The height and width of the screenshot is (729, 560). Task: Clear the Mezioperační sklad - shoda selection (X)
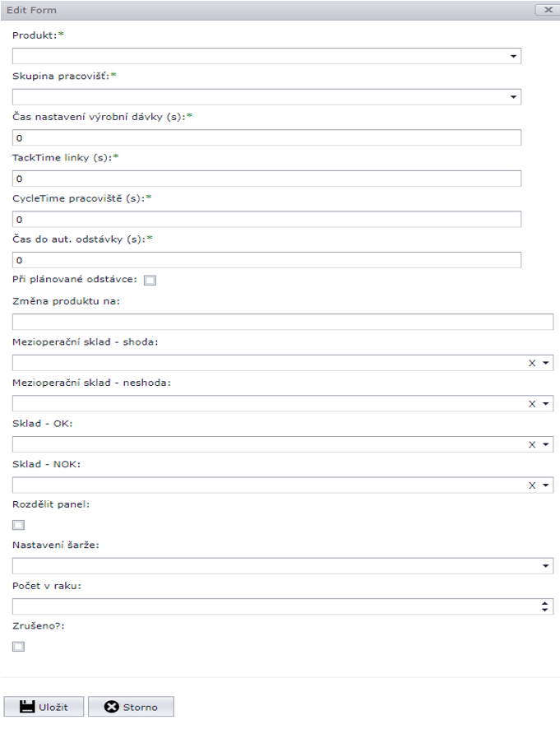coord(531,363)
